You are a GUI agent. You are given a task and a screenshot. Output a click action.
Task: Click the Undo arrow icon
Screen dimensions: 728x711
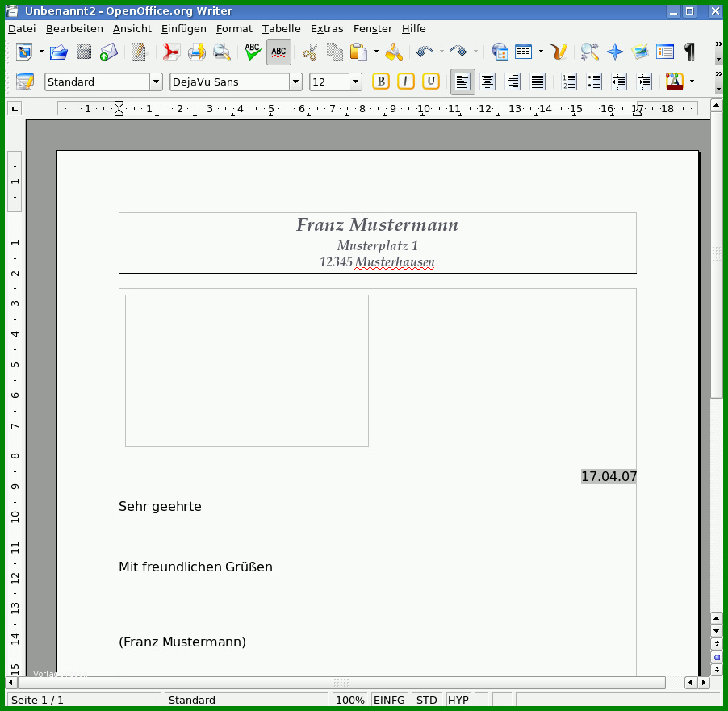coord(424,52)
